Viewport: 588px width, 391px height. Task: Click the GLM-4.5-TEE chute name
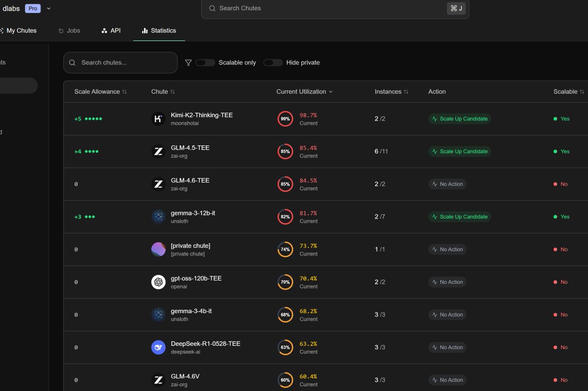pos(190,148)
